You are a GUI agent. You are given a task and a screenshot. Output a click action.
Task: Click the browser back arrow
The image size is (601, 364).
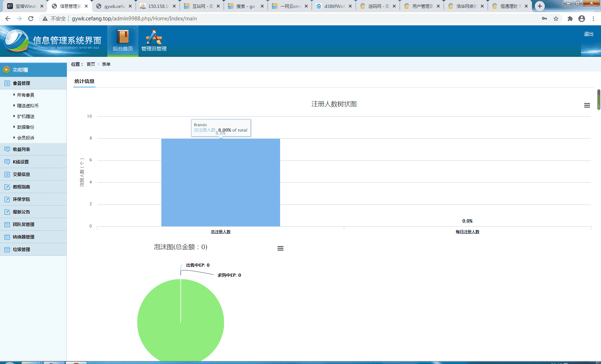pyautogui.click(x=8, y=19)
